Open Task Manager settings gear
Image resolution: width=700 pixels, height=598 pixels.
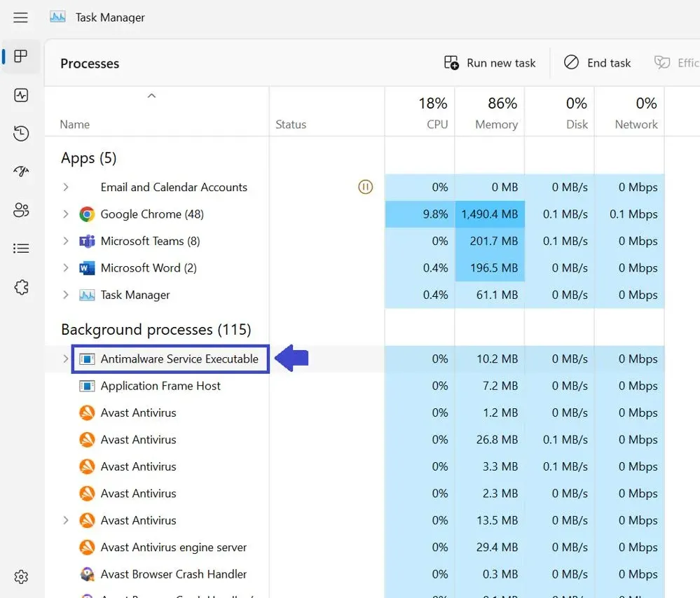pos(21,576)
